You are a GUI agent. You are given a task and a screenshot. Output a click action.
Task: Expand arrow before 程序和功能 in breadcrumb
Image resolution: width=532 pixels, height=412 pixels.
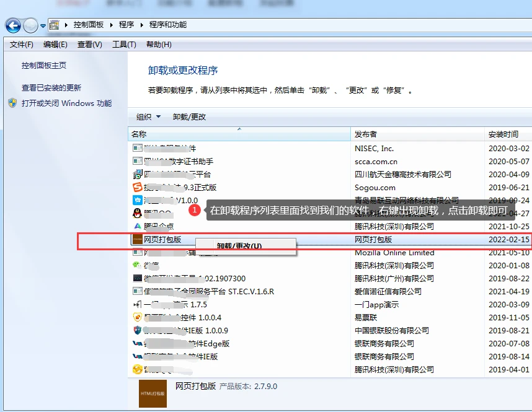tap(141, 25)
